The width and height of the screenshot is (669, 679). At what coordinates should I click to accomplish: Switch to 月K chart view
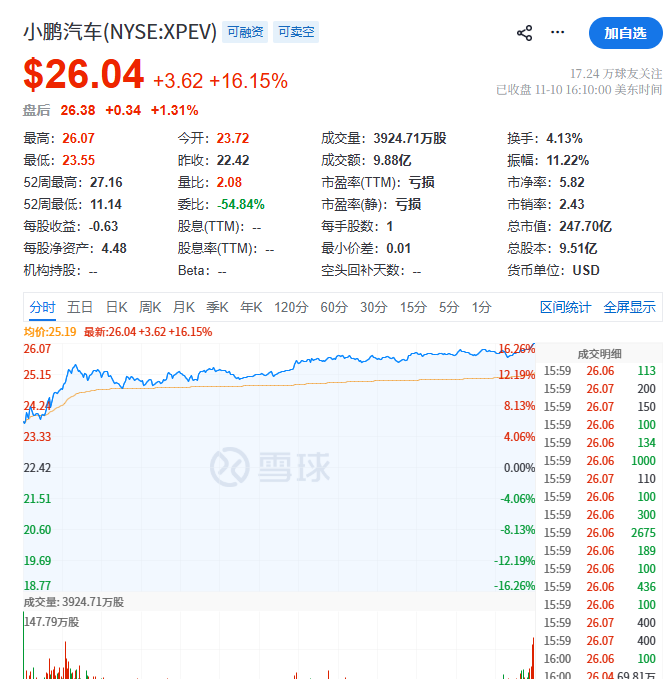click(183, 307)
